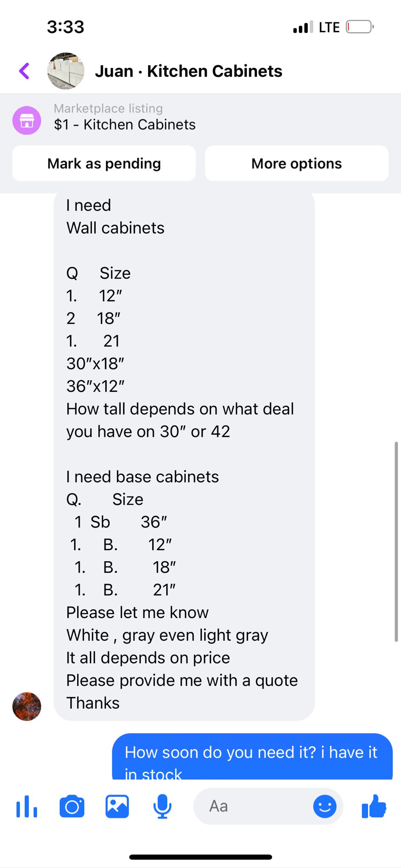Send a thumbs-up like
Screen dimensions: 401x868
(x=374, y=806)
